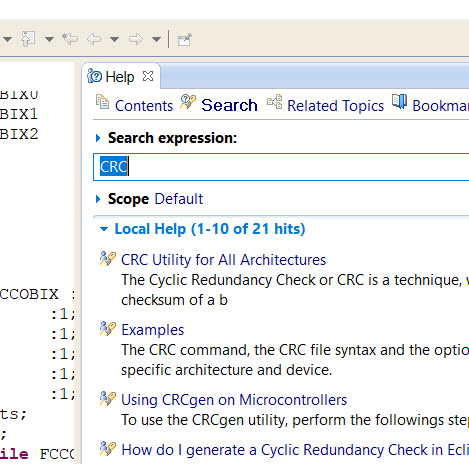Open How do I generate a Cyclic Redundancy Check
Screen dimensions: 469x464
(x=295, y=450)
